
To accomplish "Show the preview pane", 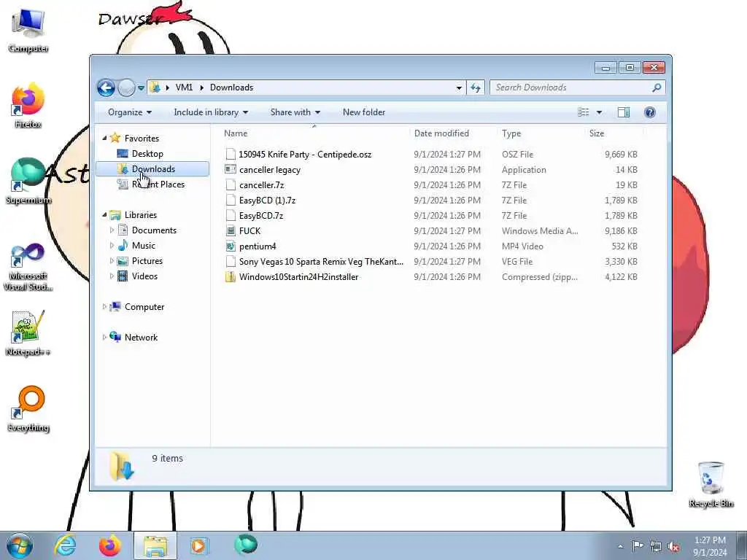I will click(624, 112).
